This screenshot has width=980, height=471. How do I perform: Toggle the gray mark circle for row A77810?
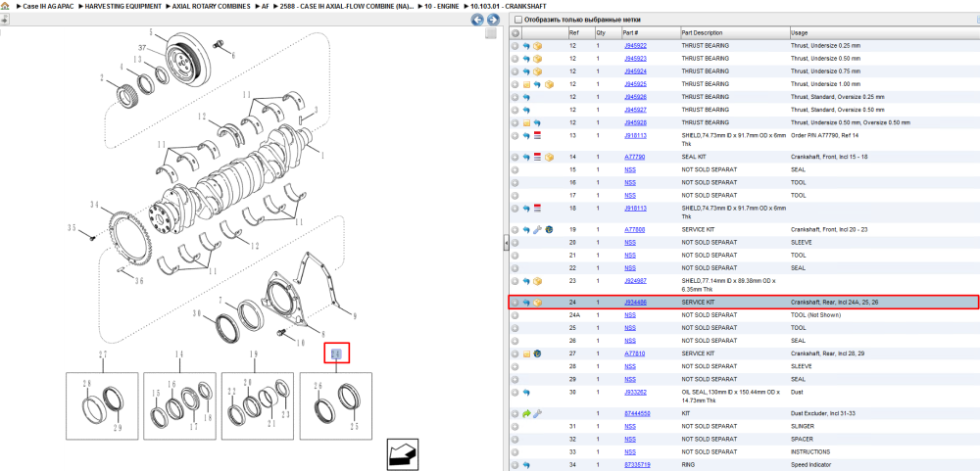tap(515, 353)
